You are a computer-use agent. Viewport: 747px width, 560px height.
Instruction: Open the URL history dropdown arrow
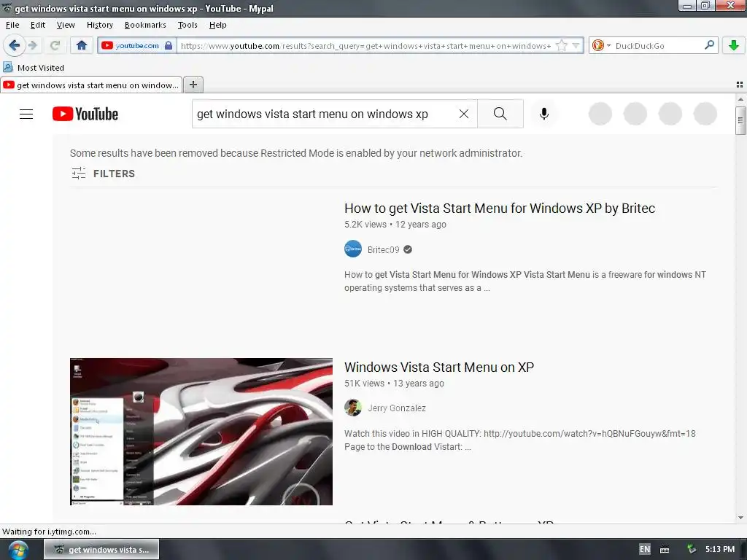coord(576,46)
